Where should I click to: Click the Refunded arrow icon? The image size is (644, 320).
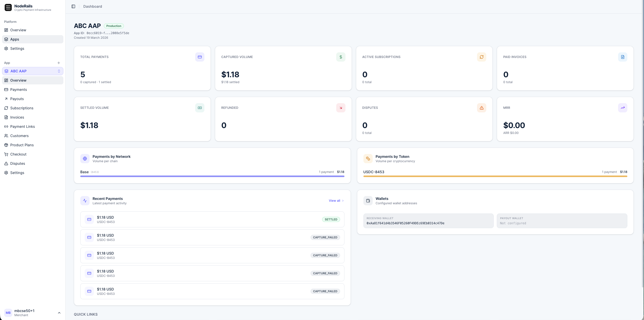[x=341, y=108]
